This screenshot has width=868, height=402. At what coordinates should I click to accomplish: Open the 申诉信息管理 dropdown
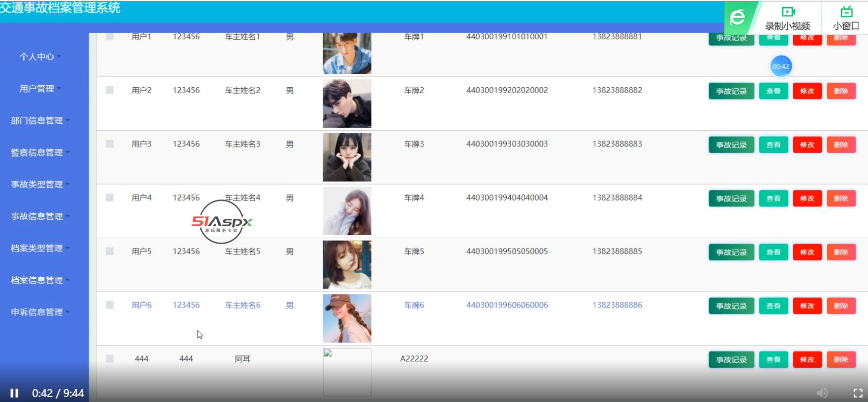40,312
